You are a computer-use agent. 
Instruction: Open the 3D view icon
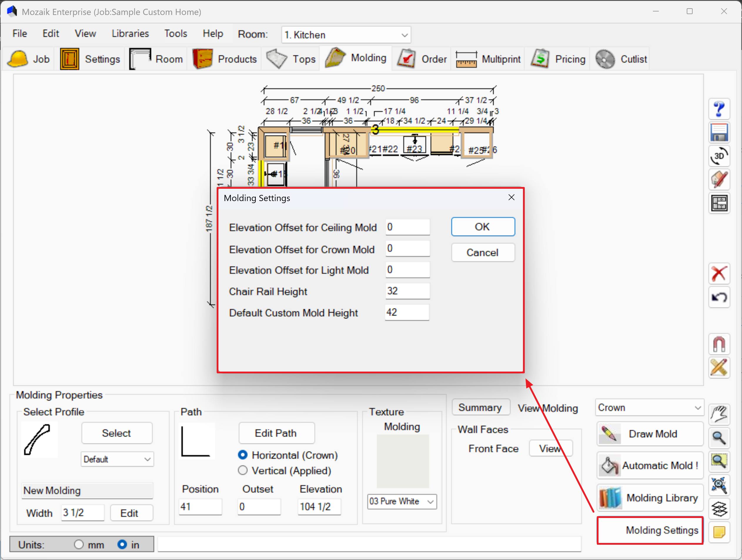(719, 156)
